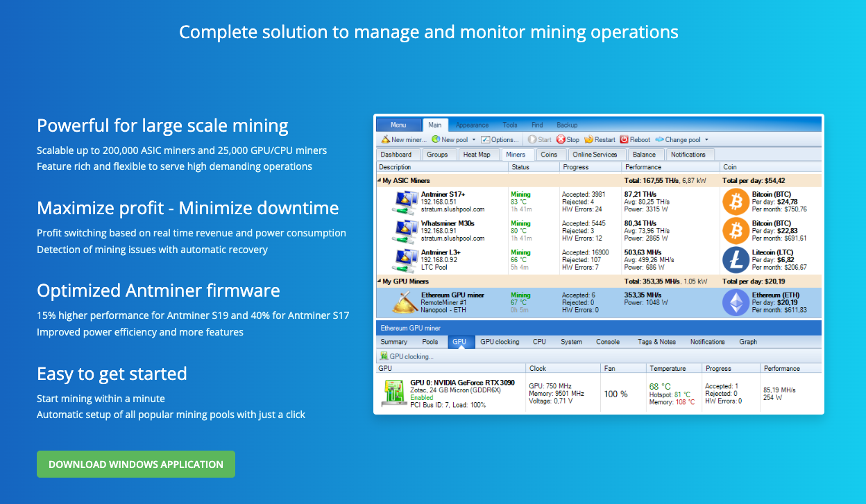Open the Console detail tab
866x504 pixels.
coord(608,342)
